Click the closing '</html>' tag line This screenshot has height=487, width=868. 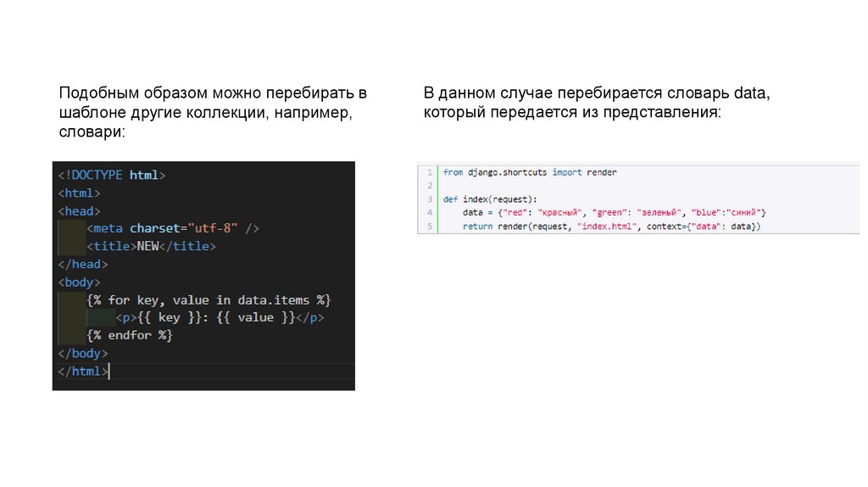click(x=83, y=372)
